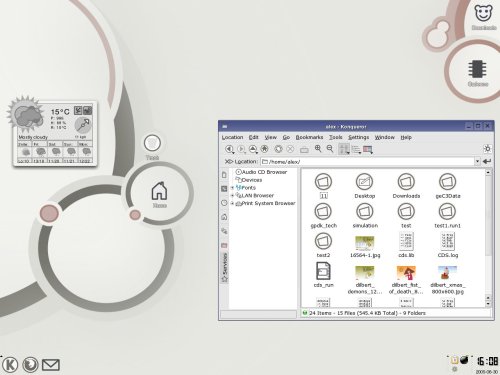This screenshot has width=500, height=375.
Task: Click the digital clock showing 16:08
Action: coord(487,361)
